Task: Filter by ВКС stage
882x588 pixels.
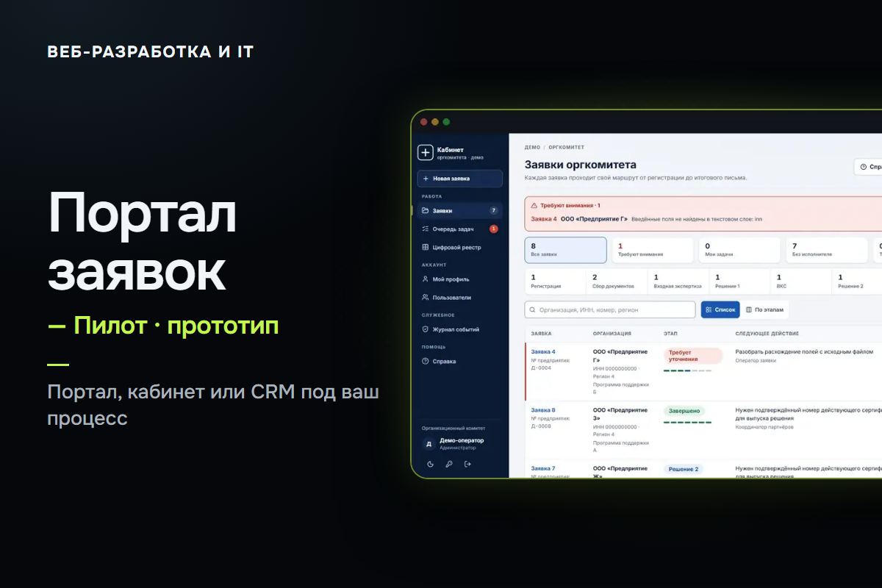Action: pyautogui.click(x=802, y=282)
